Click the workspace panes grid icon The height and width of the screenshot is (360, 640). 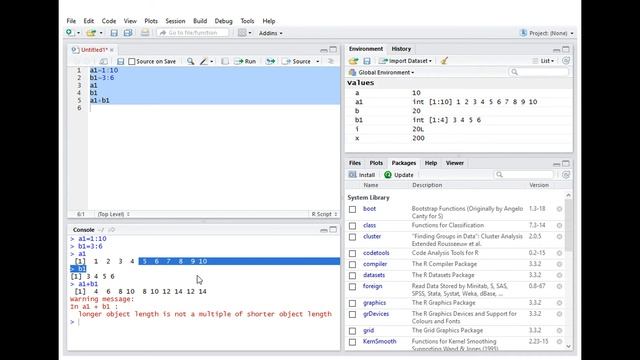[x=242, y=33]
